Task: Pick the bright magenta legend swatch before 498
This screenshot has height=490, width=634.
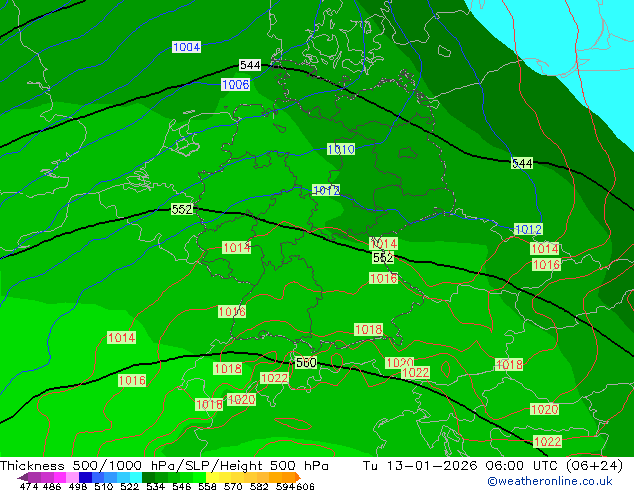Action: coord(59,477)
